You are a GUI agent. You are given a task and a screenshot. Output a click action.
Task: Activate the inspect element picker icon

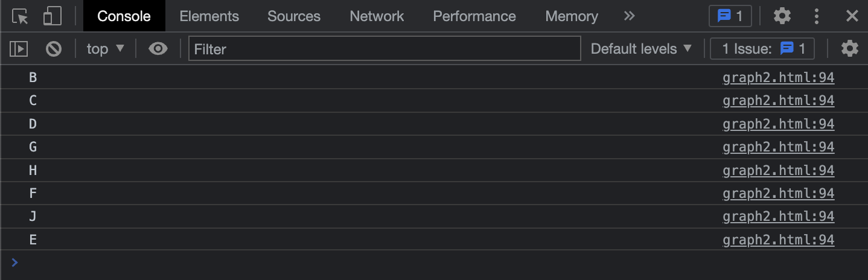[x=20, y=16]
